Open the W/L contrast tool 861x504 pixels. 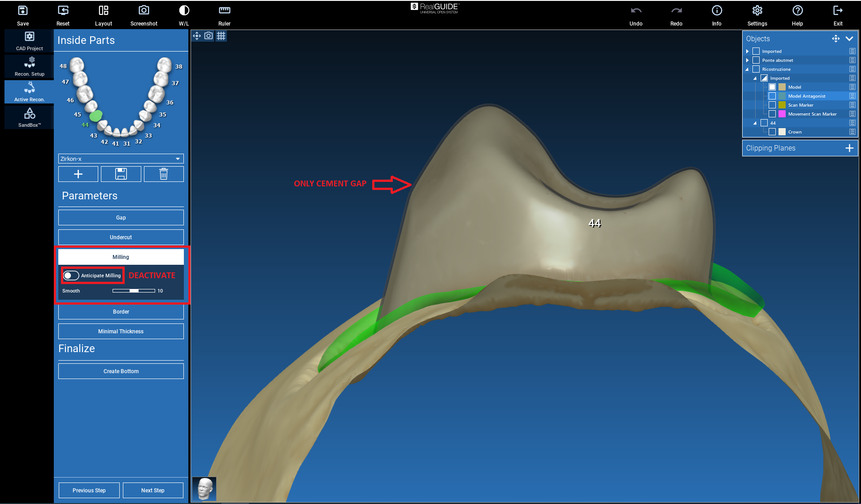click(184, 11)
